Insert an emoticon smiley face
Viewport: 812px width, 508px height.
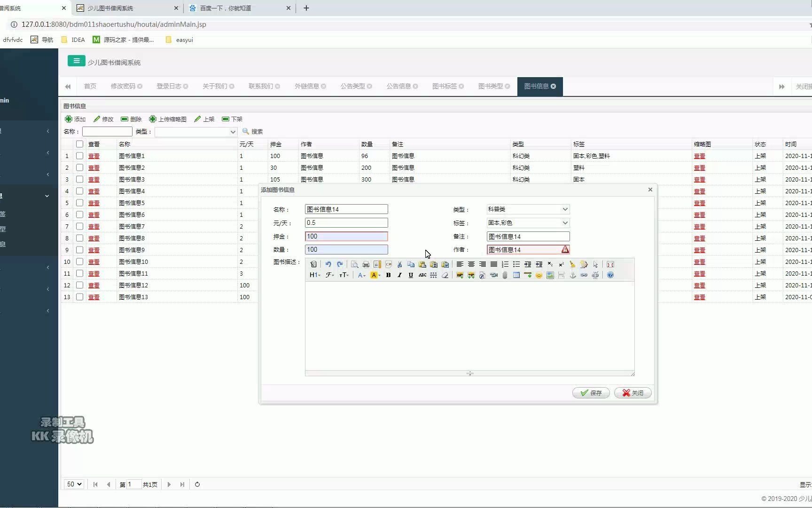click(x=539, y=275)
